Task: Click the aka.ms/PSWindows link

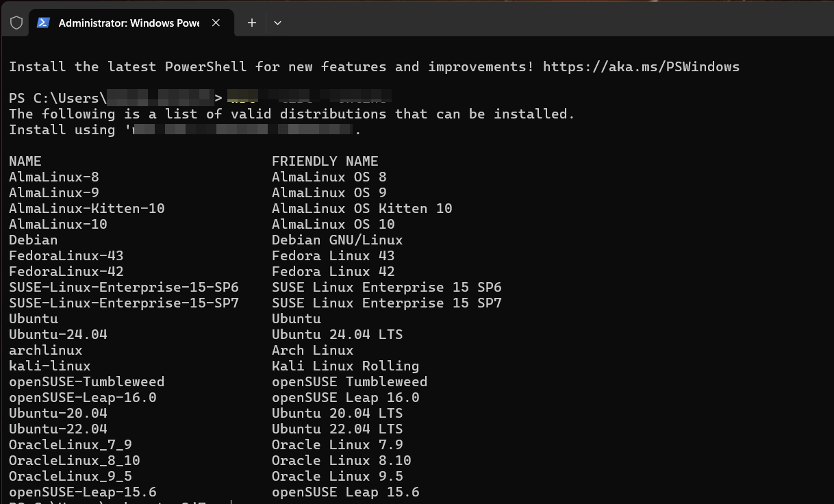Action: tap(640, 66)
